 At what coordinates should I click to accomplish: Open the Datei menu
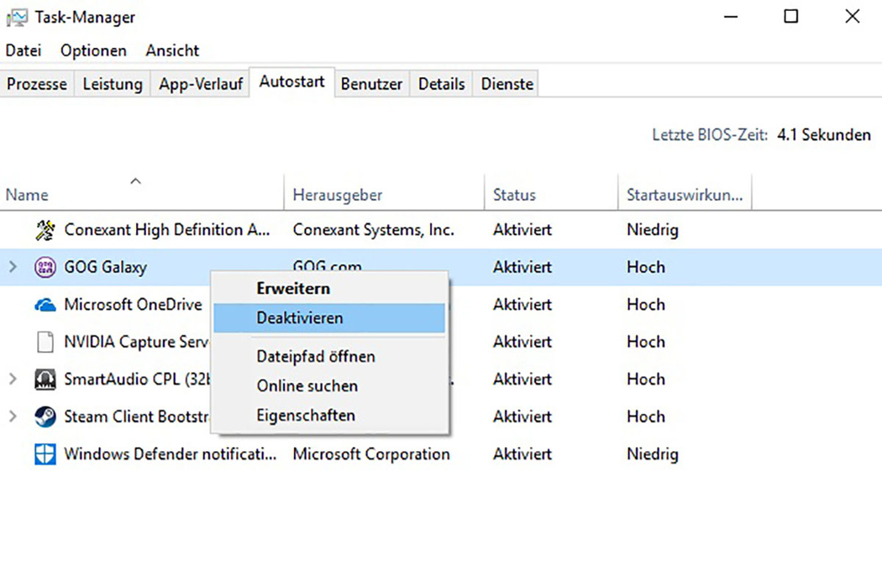[24, 50]
